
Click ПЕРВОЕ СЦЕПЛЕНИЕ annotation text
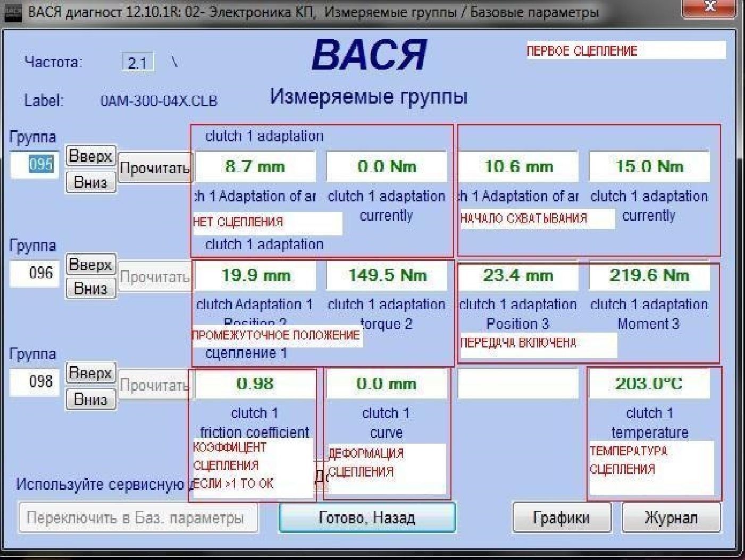(582, 52)
